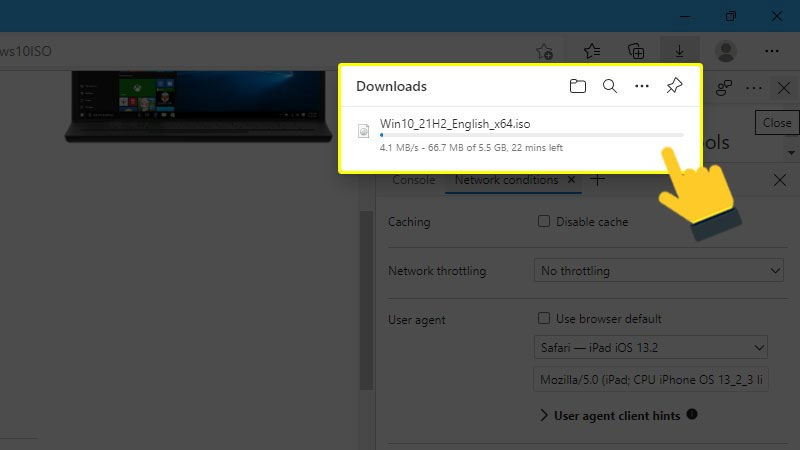The width and height of the screenshot is (800, 450).
Task: Search downloads with magnifier icon
Action: pyautogui.click(x=610, y=86)
